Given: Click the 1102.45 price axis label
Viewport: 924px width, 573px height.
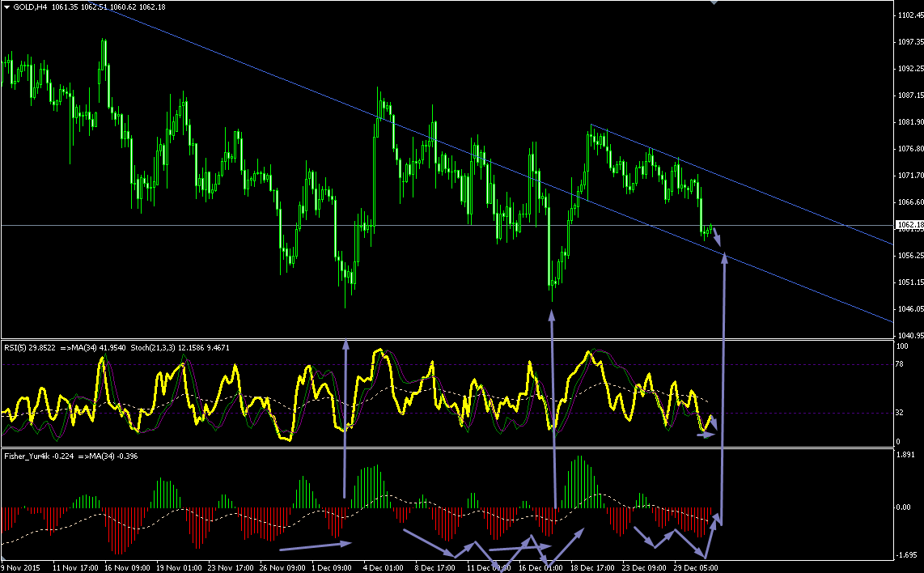Looking at the screenshot, I should (x=911, y=15).
